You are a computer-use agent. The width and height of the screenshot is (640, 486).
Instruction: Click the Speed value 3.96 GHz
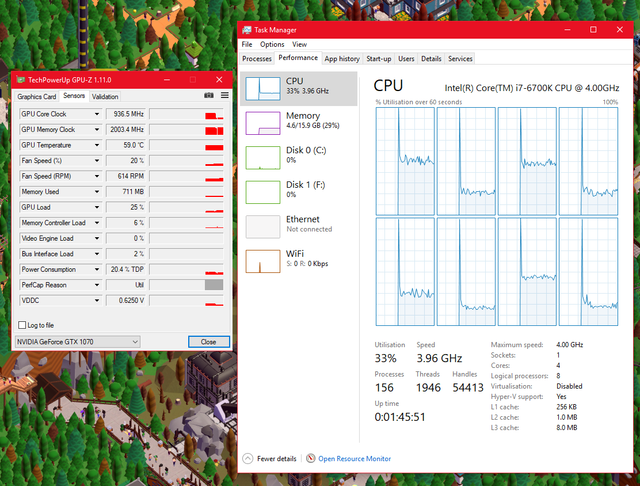439,358
